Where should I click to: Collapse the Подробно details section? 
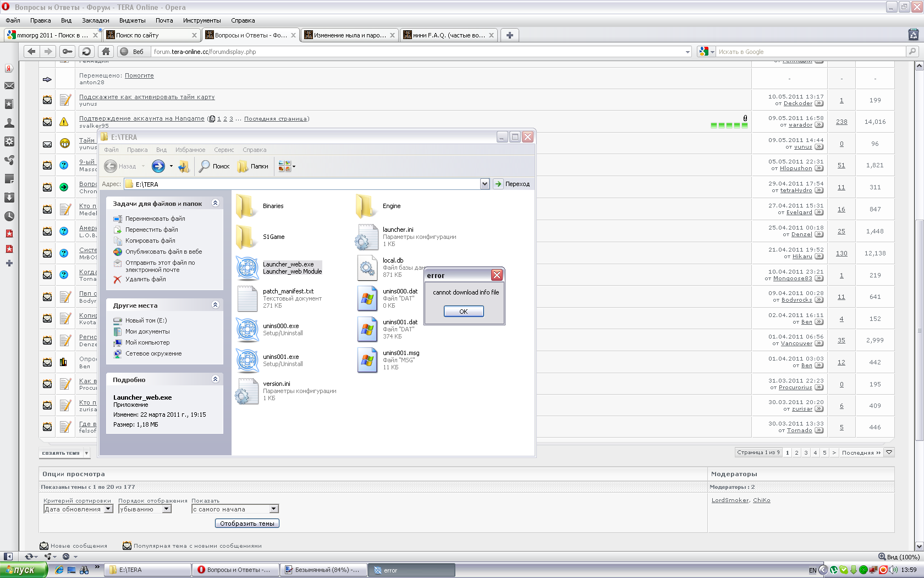click(215, 379)
